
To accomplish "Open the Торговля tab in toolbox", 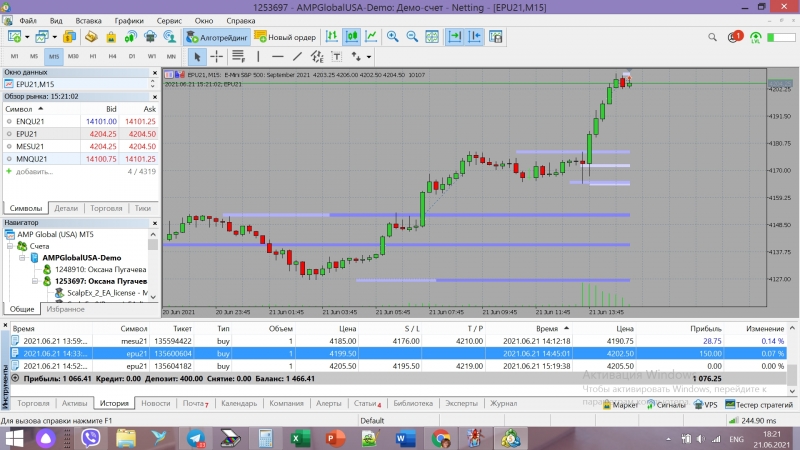I will 33,403.
